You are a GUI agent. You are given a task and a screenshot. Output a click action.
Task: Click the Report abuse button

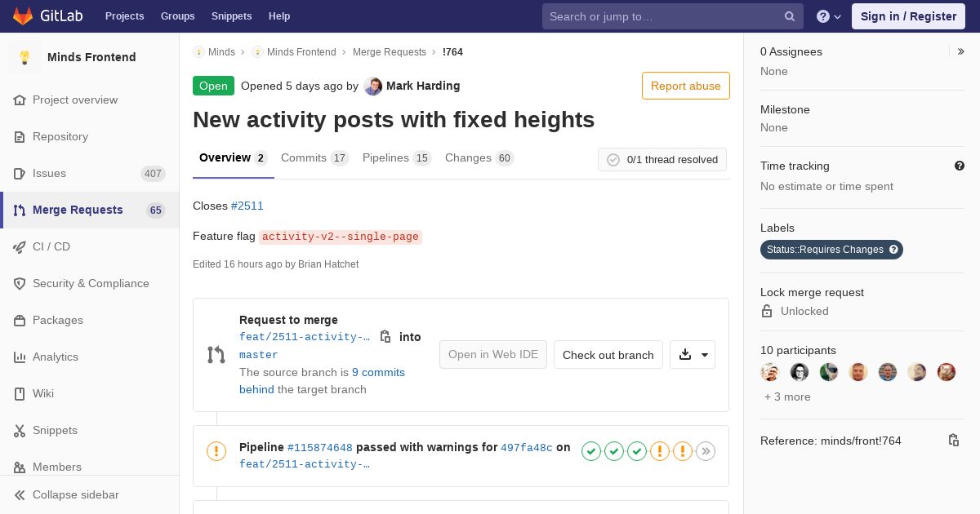click(x=686, y=86)
